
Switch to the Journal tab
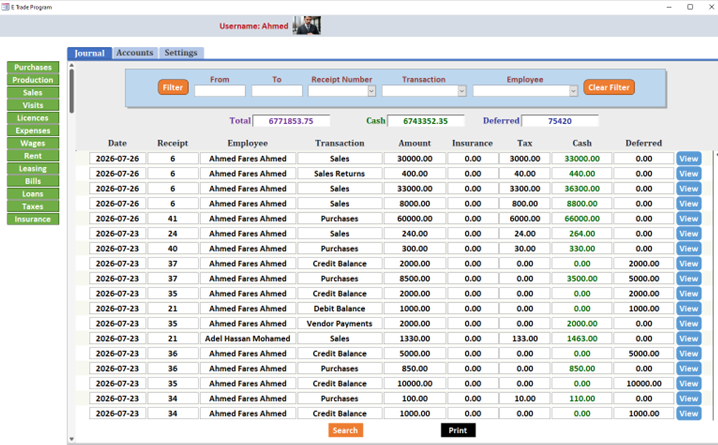pyautogui.click(x=90, y=53)
